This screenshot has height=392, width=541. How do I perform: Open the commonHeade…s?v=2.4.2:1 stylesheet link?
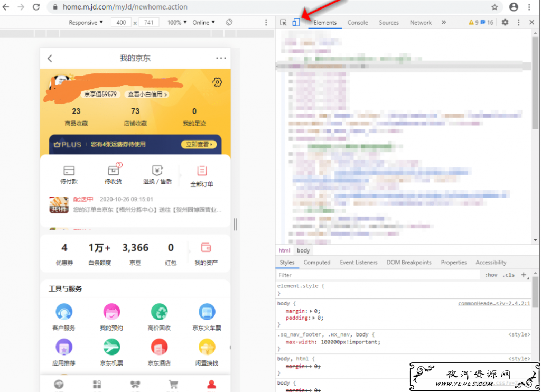494,303
